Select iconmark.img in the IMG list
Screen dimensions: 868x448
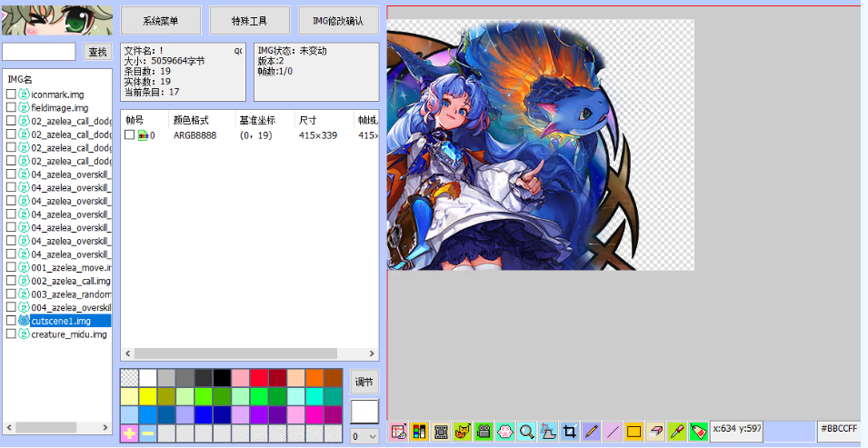pyautogui.click(x=57, y=95)
